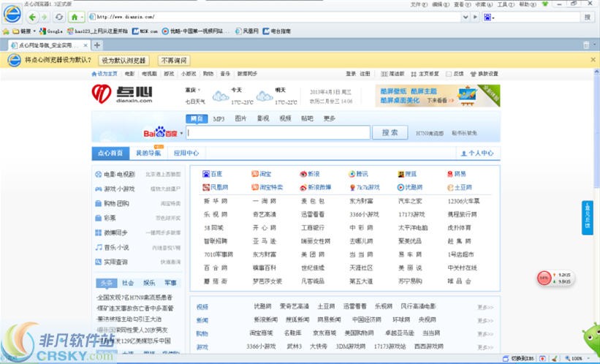600x364 pixels.
Task: Open the hao123 bookmark
Action: click(97, 31)
